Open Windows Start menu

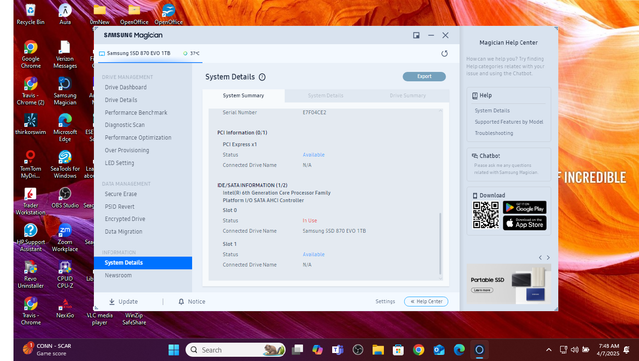[174, 350]
